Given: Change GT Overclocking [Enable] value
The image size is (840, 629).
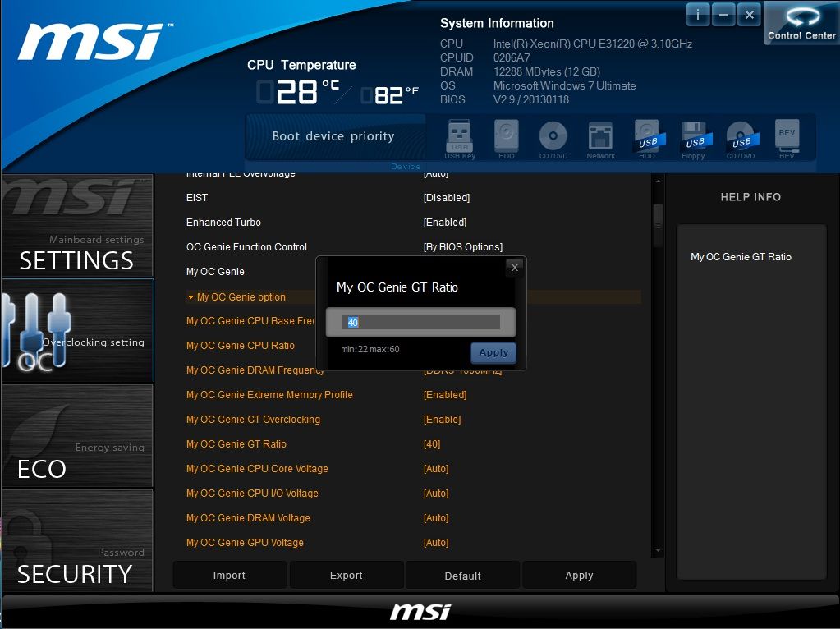Looking at the screenshot, I should pos(442,420).
